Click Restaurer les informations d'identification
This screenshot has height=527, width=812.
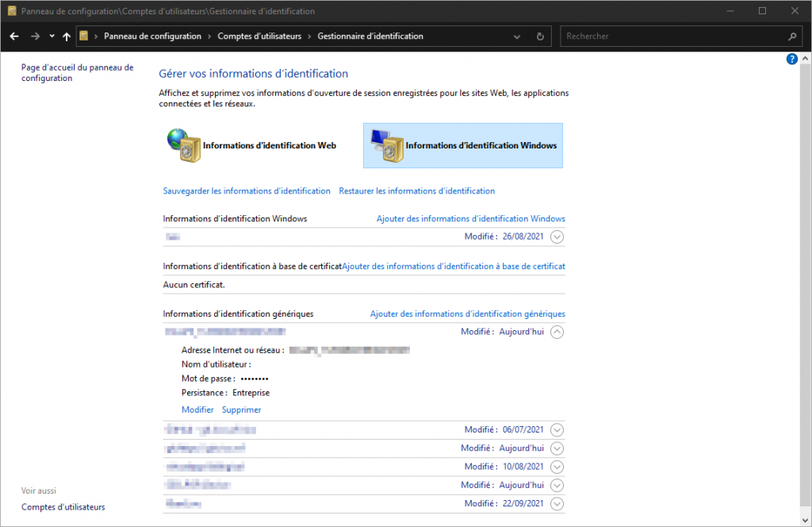417,191
